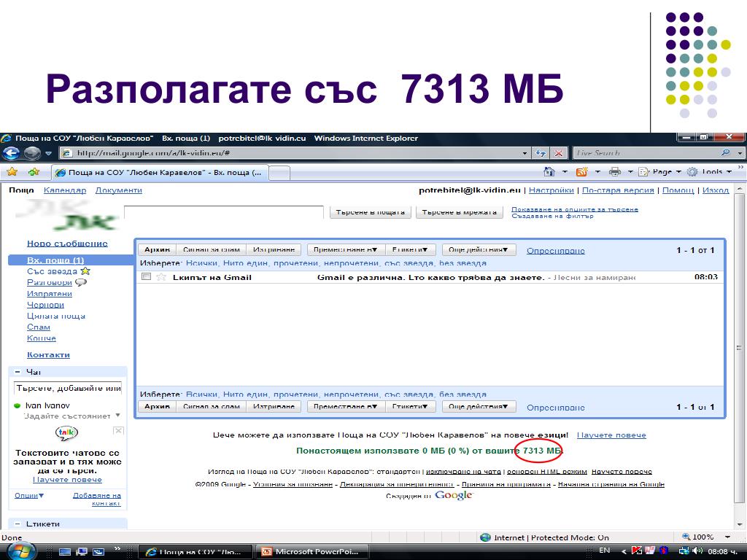Click the Kaspersky tray icon
The height and width of the screenshot is (560, 747).
[x=636, y=551]
